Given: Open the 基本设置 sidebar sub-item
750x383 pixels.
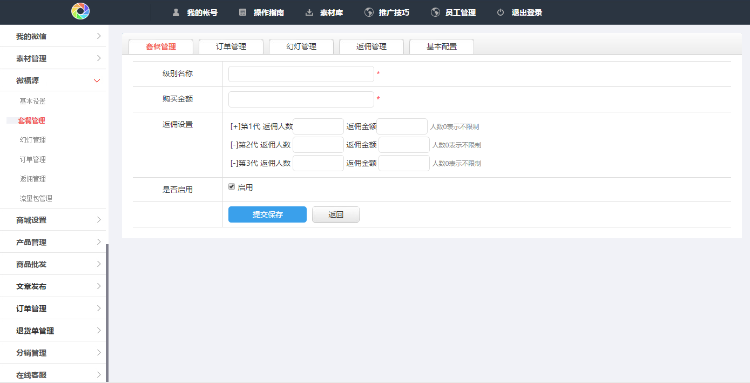Looking at the screenshot, I should 32,101.
